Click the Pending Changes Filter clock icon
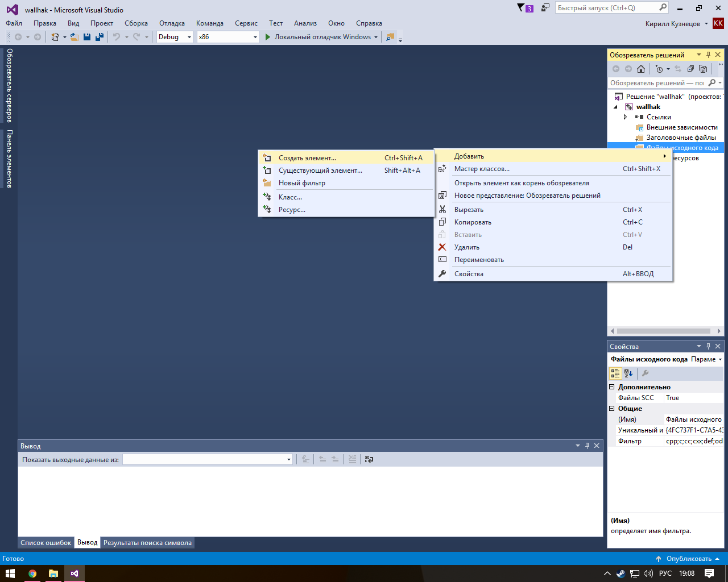 659,69
